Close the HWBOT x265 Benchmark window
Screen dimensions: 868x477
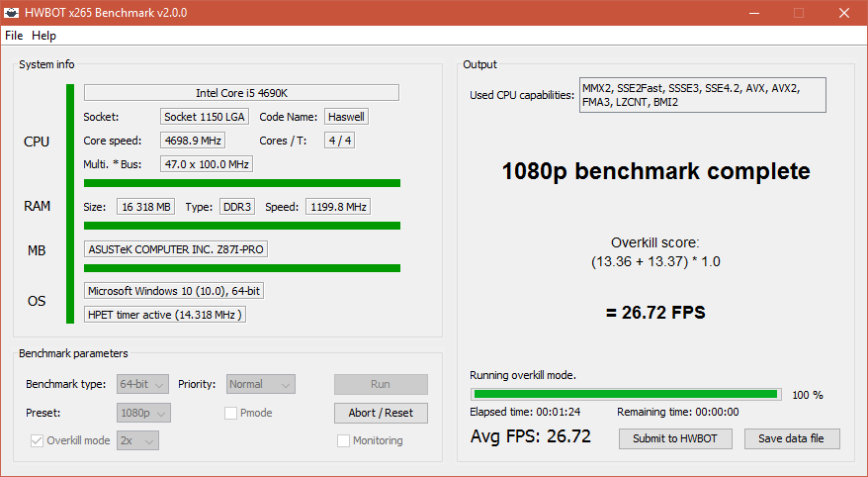click(844, 12)
